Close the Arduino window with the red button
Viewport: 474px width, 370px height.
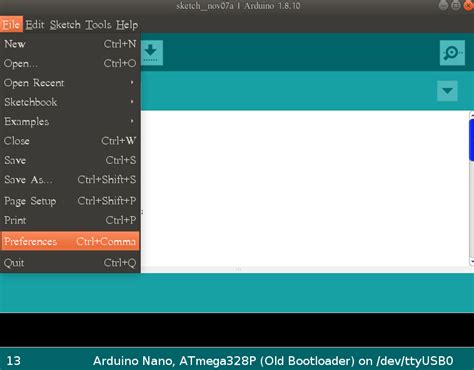(x=469, y=6)
